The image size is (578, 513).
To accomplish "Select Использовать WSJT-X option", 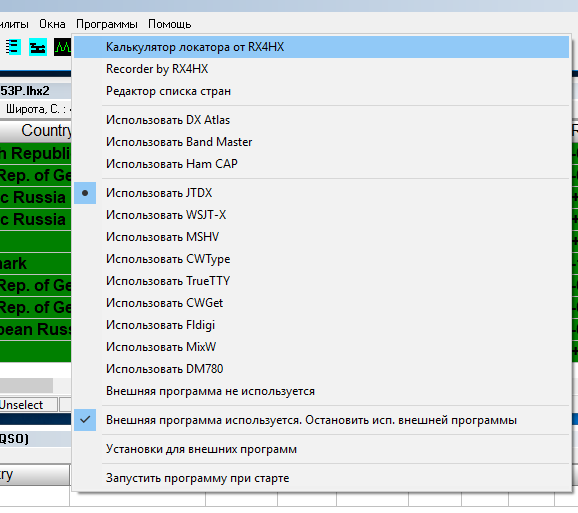I will click(321, 215).
